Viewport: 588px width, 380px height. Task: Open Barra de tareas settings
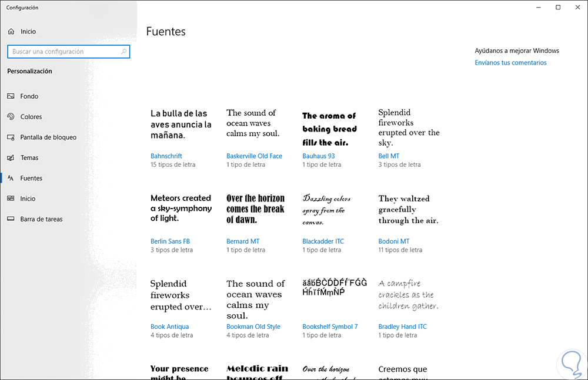(x=41, y=219)
